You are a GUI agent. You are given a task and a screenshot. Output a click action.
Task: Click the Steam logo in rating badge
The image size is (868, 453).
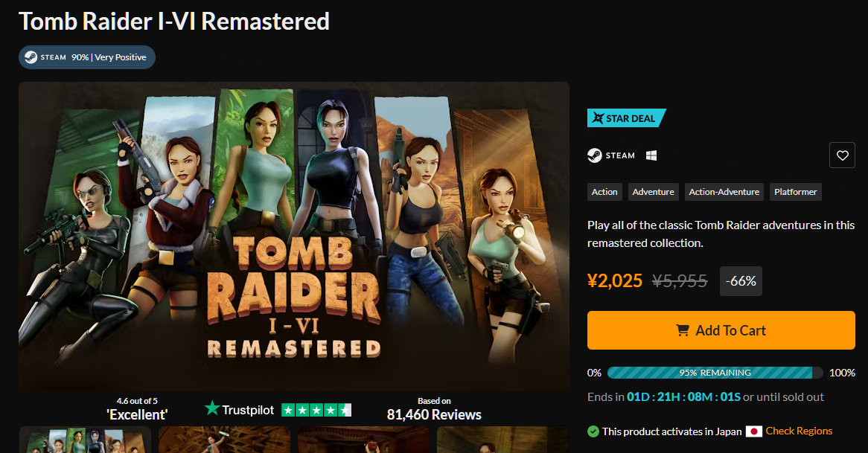click(x=31, y=57)
